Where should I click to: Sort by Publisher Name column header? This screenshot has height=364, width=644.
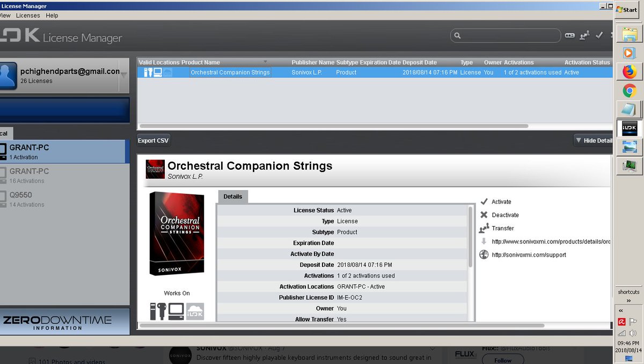(x=313, y=62)
